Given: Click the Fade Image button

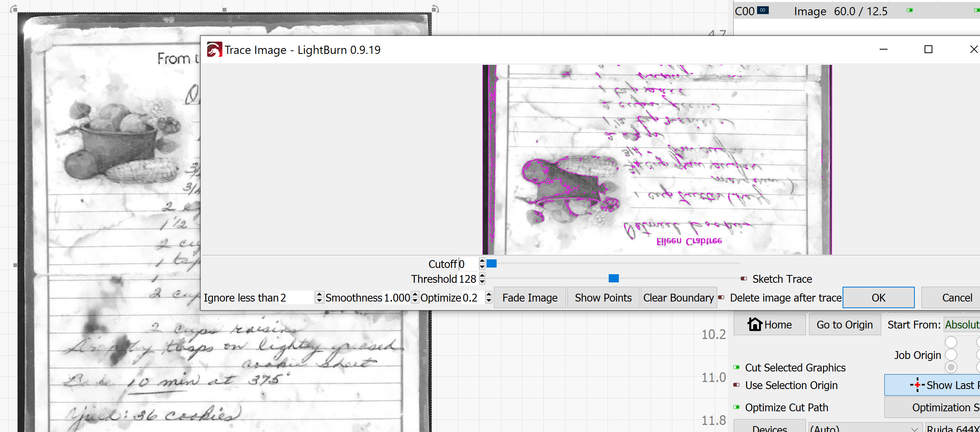Looking at the screenshot, I should [529, 298].
